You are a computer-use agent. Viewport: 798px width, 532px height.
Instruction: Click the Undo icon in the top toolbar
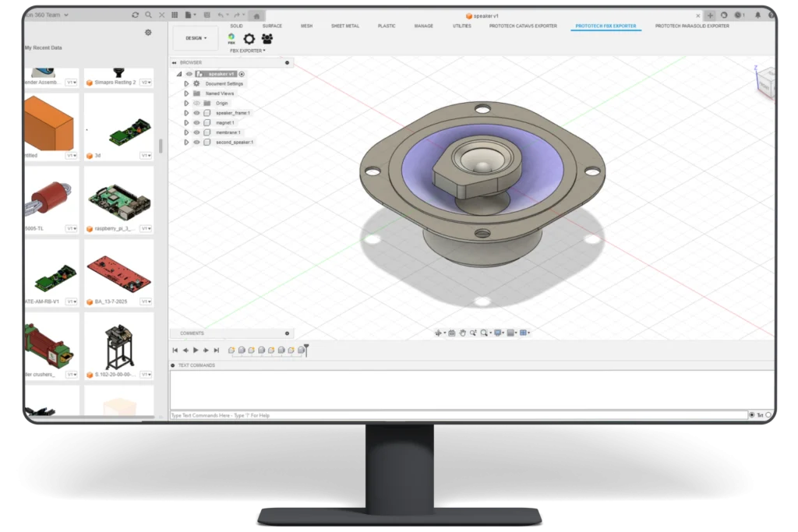pos(221,14)
